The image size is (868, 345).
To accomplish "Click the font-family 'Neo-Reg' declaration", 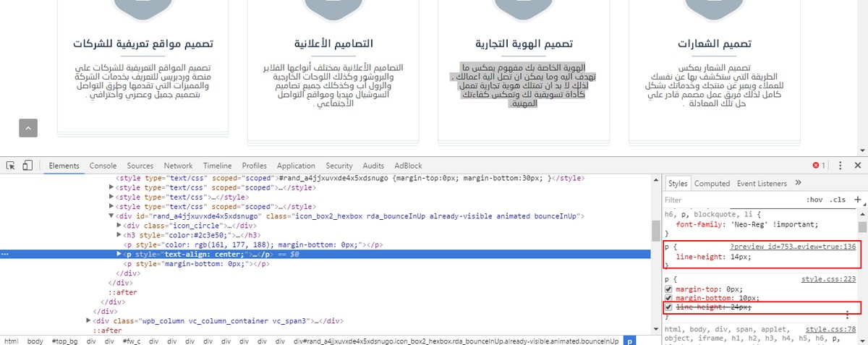I will (746, 224).
